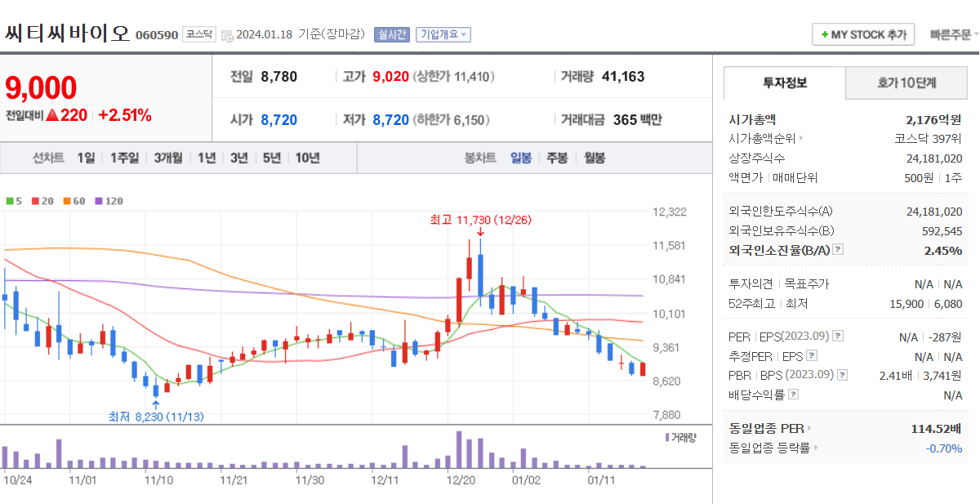Click the 코스닥 397위 ranking value

pos(929,138)
